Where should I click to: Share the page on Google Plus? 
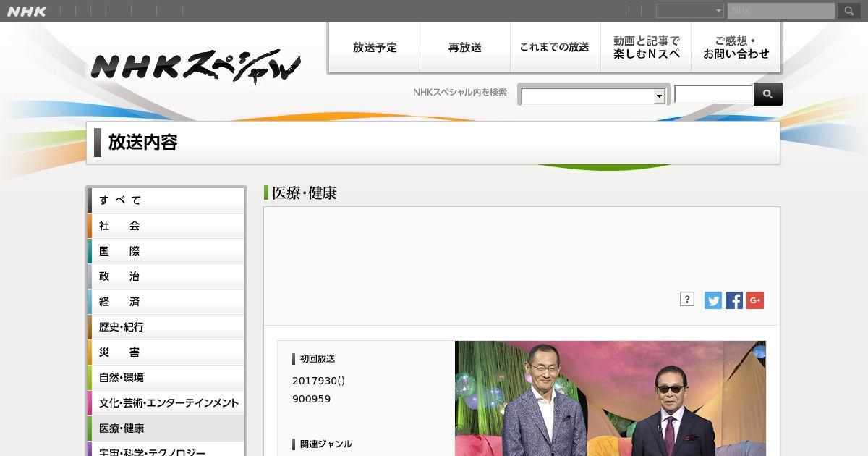(755, 300)
